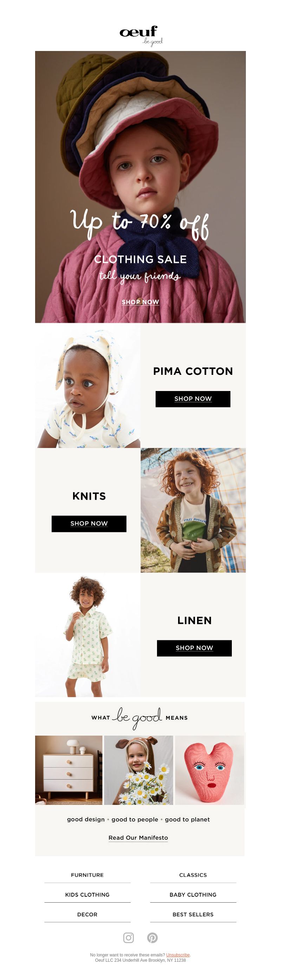The height and width of the screenshot is (980, 281).
Task: Go to the Decor section
Action: coord(87,915)
